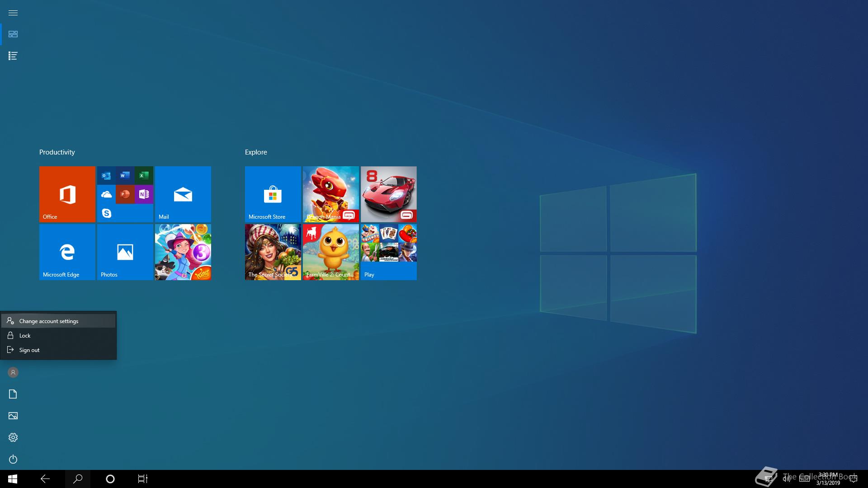Launch Dragon Mania Legends tile
Image resolution: width=868 pixels, height=488 pixels.
331,194
